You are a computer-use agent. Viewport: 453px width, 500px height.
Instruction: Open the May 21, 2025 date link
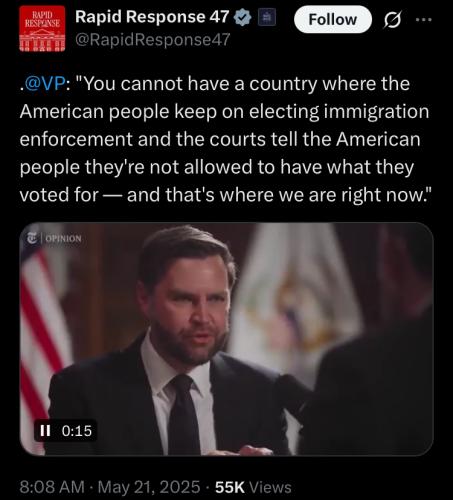(149, 487)
